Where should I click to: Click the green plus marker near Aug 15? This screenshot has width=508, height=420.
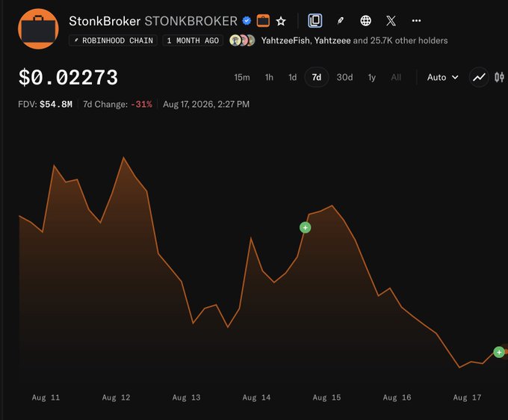(x=306, y=227)
